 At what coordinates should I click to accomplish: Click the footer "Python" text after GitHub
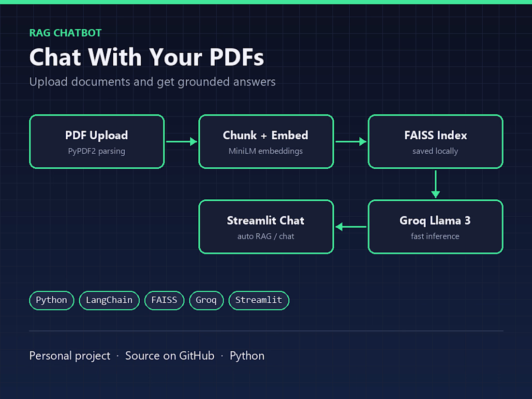point(247,356)
